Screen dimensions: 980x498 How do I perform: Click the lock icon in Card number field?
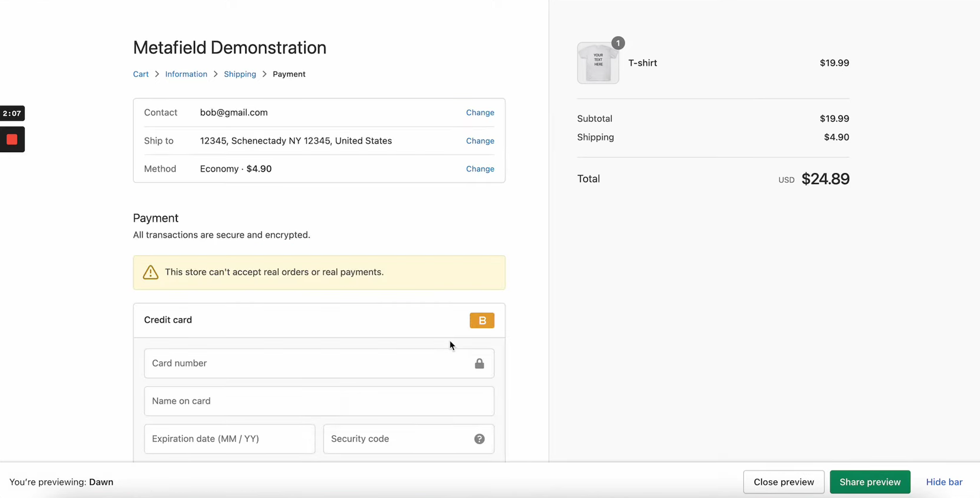click(x=479, y=364)
